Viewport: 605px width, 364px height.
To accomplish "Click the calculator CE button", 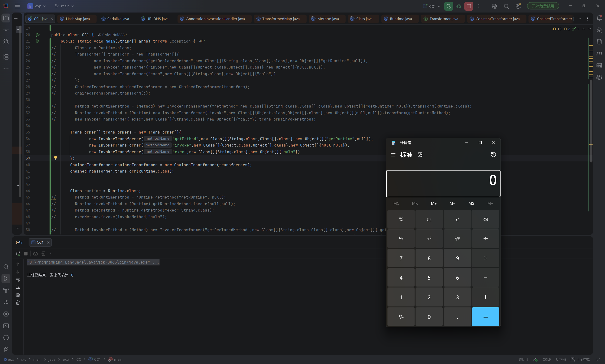I will 429,219.
